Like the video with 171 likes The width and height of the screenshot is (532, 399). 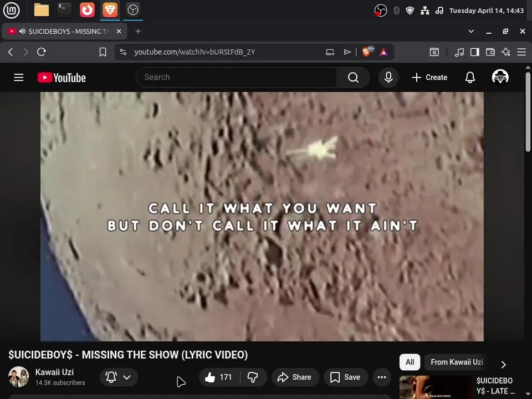(x=218, y=377)
